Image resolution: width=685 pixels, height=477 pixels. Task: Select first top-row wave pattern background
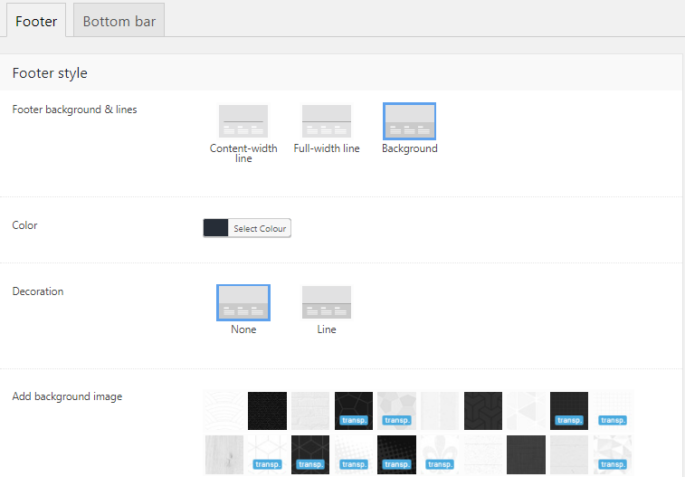(x=224, y=410)
